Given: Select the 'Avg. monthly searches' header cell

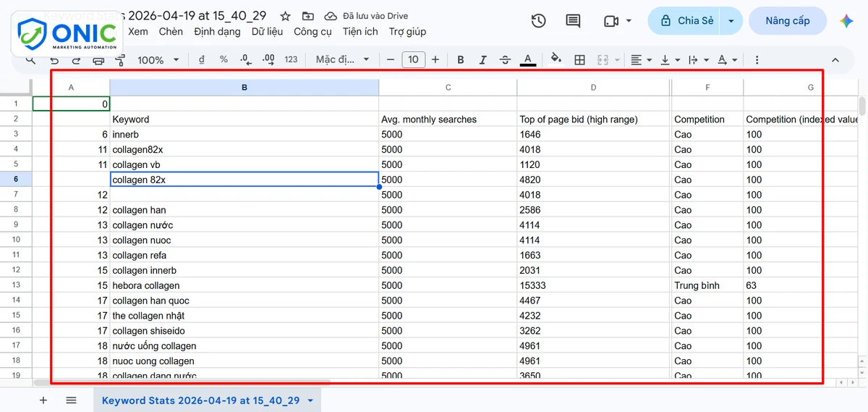Looking at the screenshot, I should 448,119.
